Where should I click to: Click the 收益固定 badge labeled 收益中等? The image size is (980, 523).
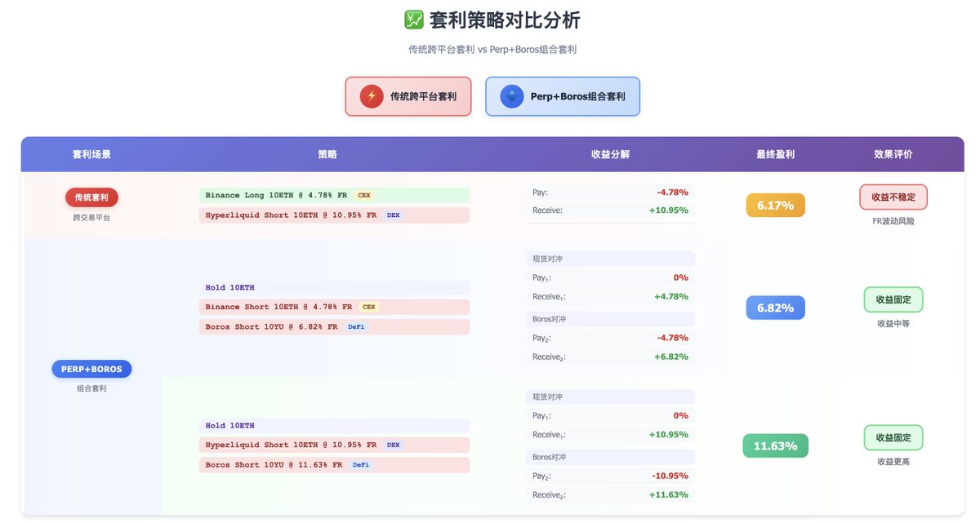[893, 299]
